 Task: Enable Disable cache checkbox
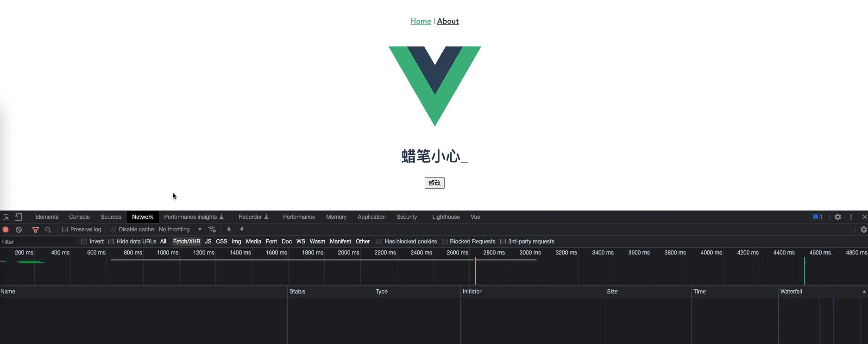click(113, 229)
